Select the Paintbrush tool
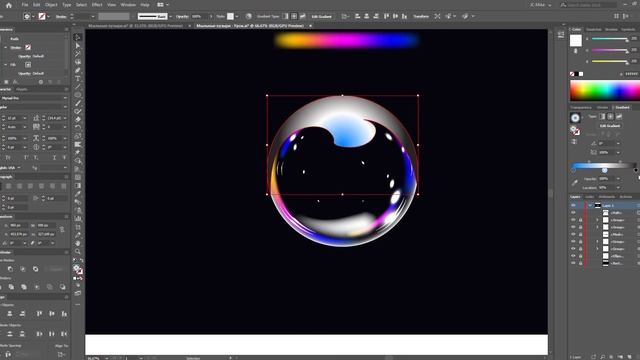The height and width of the screenshot is (360, 640). pyautogui.click(x=78, y=103)
